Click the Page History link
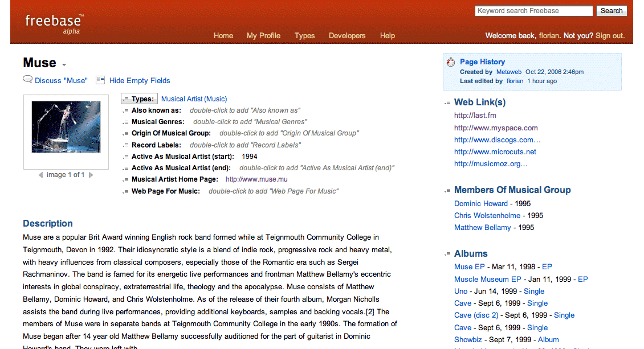The image size is (644, 349). pyautogui.click(x=482, y=62)
